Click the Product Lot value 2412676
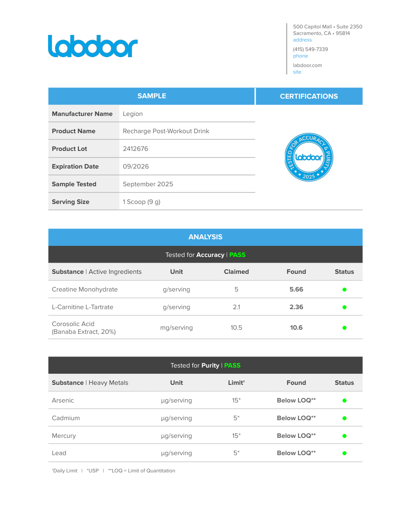The height and width of the screenshot is (532, 411). (x=136, y=149)
